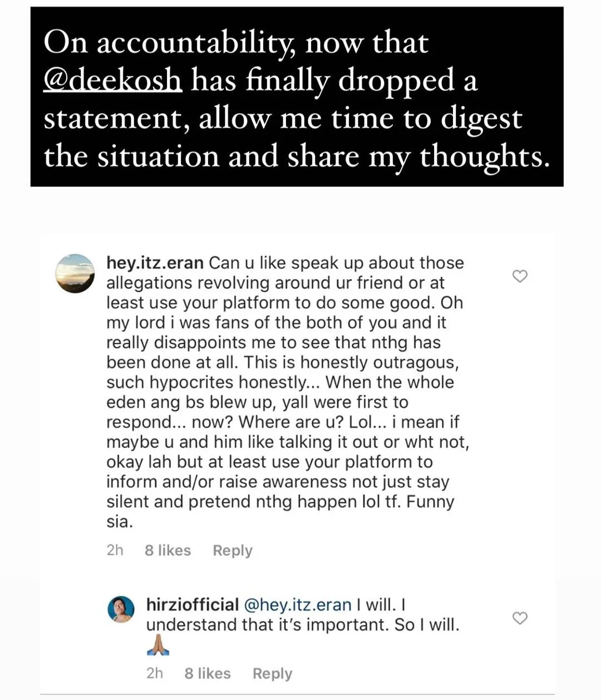Click the 2h timestamp under hey.itz.eran's comment
The width and height of the screenshot is (601, 700).
click(115, 550)
